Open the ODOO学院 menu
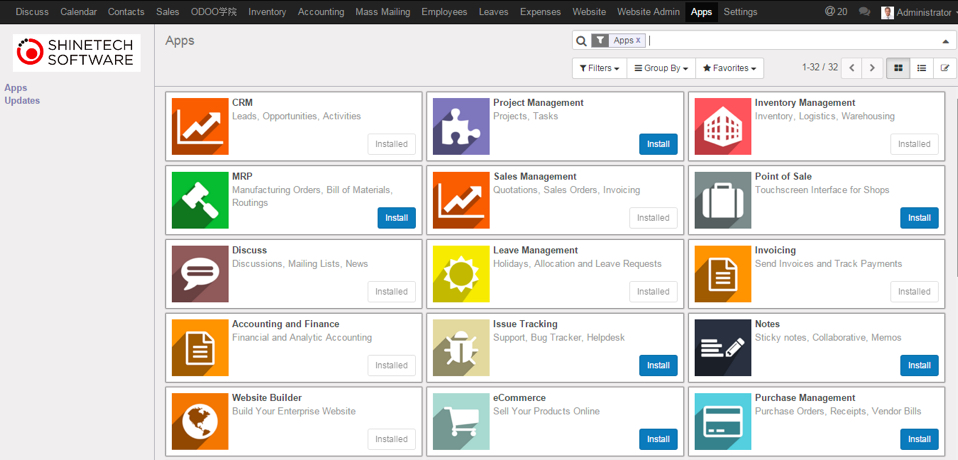 pyautogui.click(x=214, y=12)
